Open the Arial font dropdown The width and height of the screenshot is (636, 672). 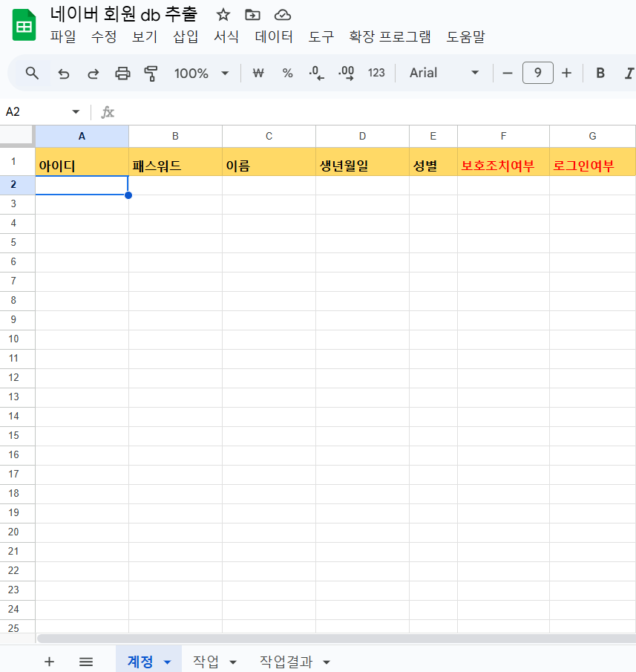[444, 73]
